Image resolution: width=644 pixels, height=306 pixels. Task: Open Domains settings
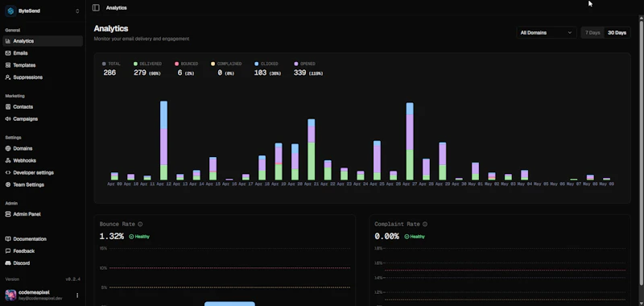point(43,149)
